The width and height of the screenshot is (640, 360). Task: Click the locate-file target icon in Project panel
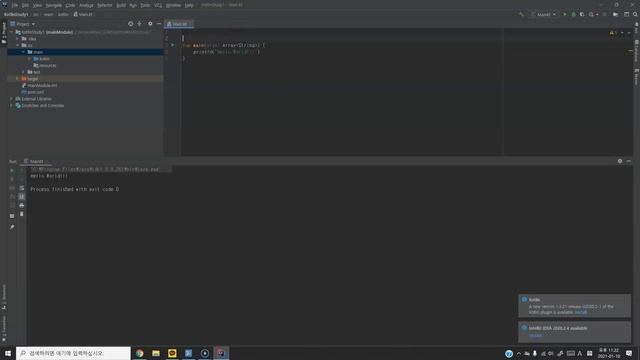point(131,24)
